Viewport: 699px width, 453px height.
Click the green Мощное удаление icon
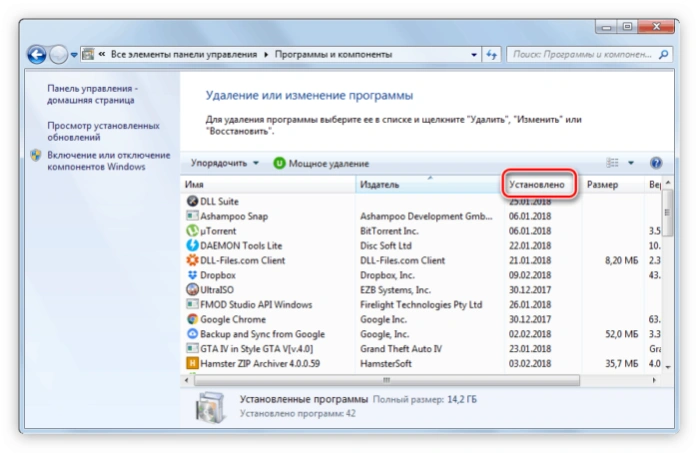280,163
